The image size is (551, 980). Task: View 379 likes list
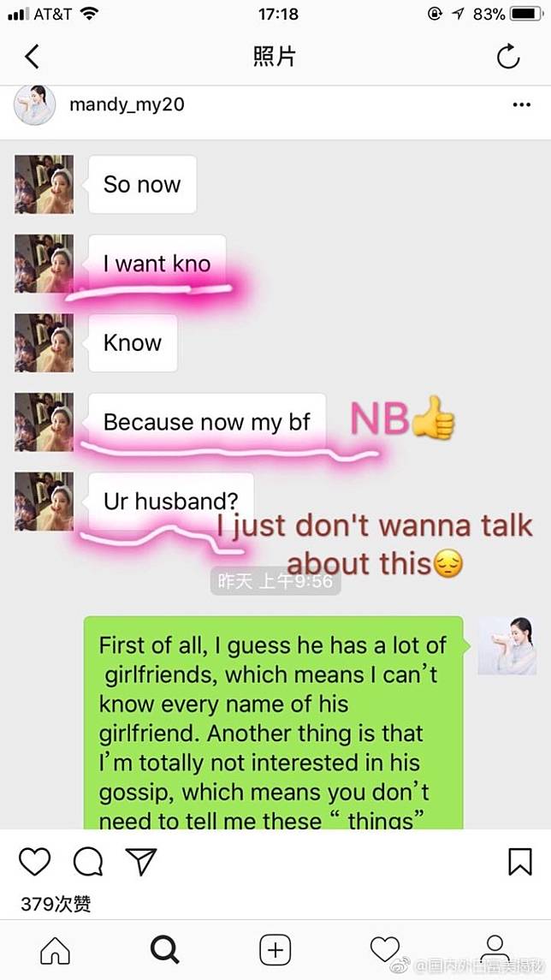point(56,904)
